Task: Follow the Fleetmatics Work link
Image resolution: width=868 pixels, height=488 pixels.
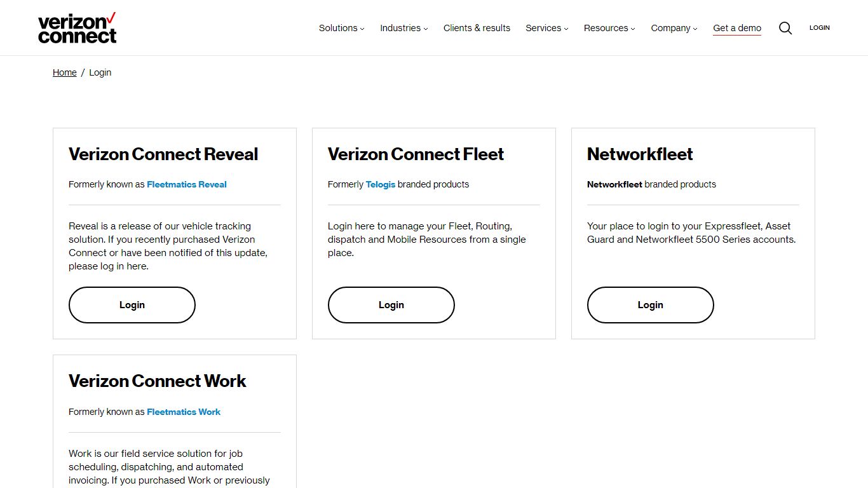Action: (x=184, y=412)
